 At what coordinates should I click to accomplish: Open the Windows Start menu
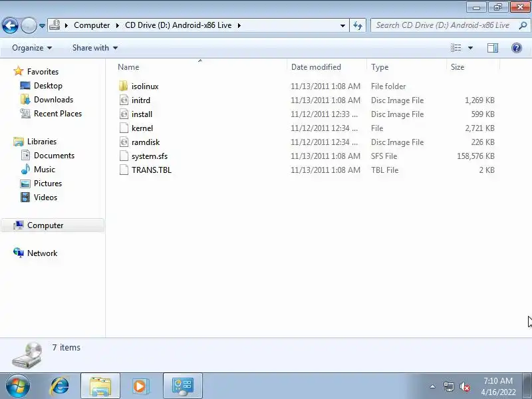(x=18, y=386)
